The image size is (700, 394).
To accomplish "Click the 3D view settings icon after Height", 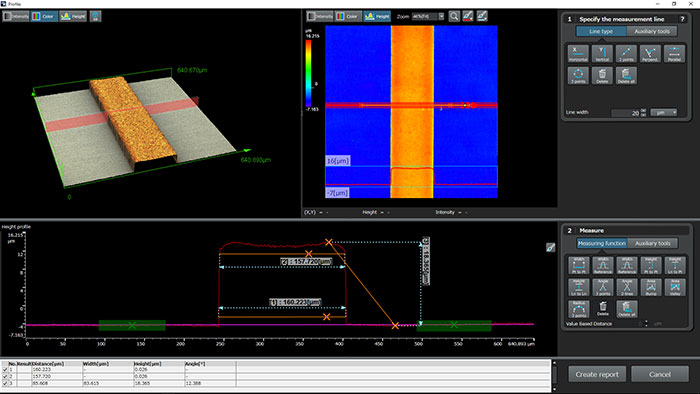I will (95, 17).
